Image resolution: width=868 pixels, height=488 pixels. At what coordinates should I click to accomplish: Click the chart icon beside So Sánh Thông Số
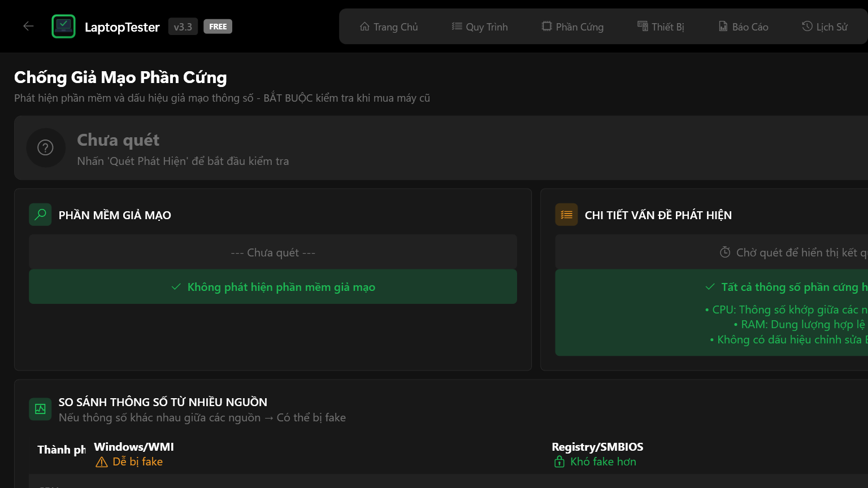pyautogui.click(x=40, y=409)
